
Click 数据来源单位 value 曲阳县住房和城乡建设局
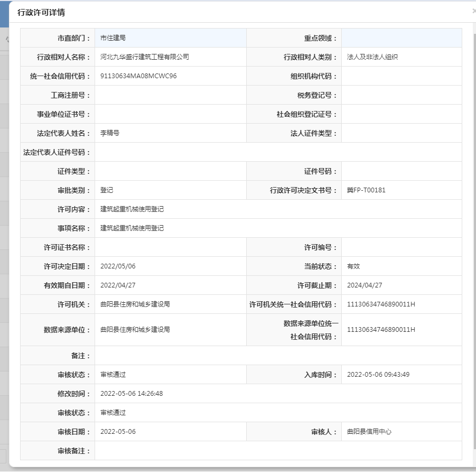pos(135,329)
